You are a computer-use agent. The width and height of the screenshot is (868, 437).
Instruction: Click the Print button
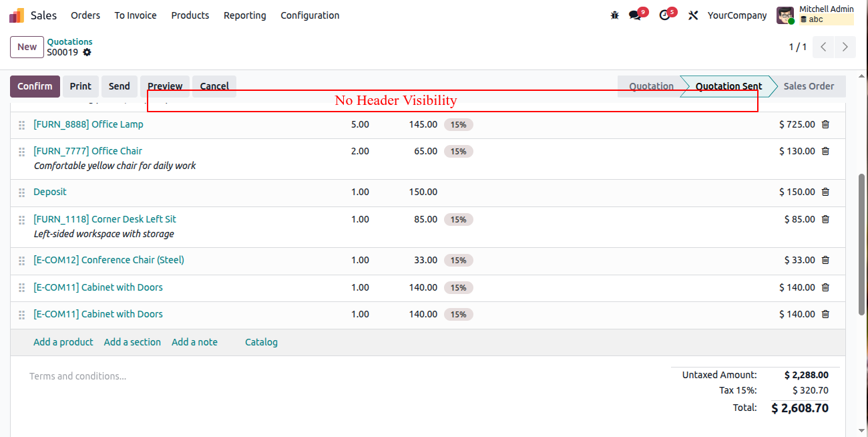[x=81, y=86]
